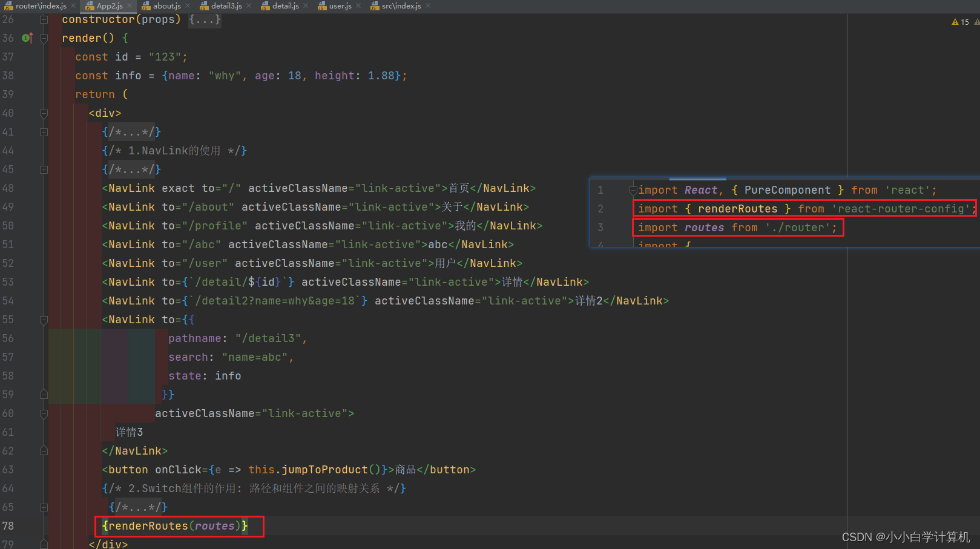The height and width of the screenshot is (549, 980).
Task: Click line number 53 in the gutter
Action: pyautogui.click(x=8, y=282)
